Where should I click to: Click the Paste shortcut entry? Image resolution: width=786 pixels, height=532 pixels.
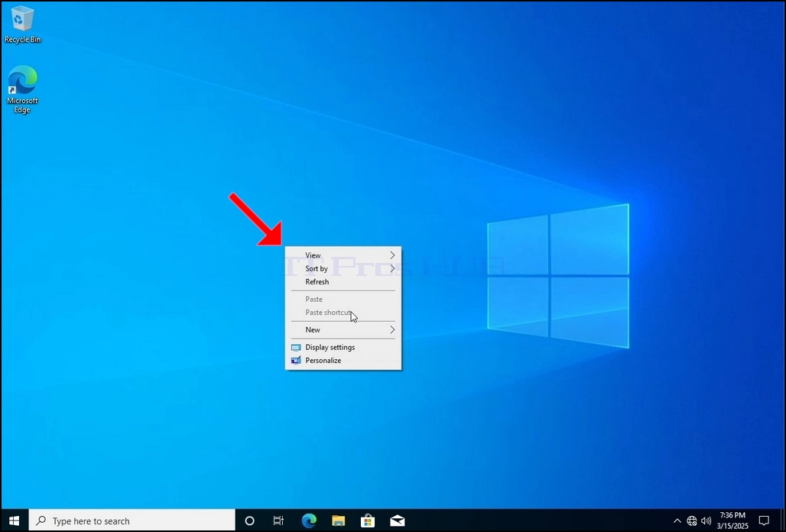click(343, 312)
